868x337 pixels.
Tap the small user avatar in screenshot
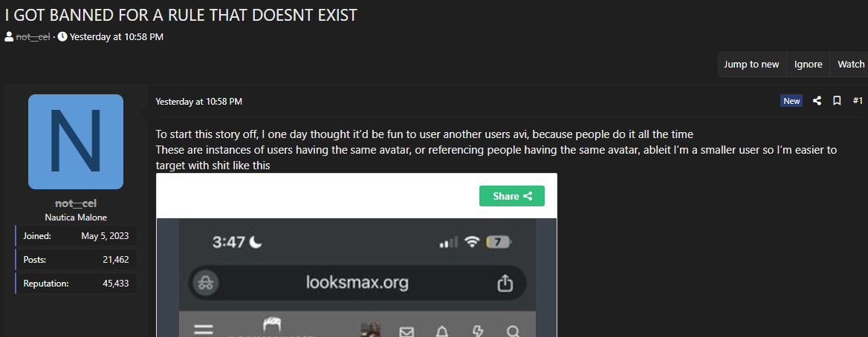tap(370, 330)
